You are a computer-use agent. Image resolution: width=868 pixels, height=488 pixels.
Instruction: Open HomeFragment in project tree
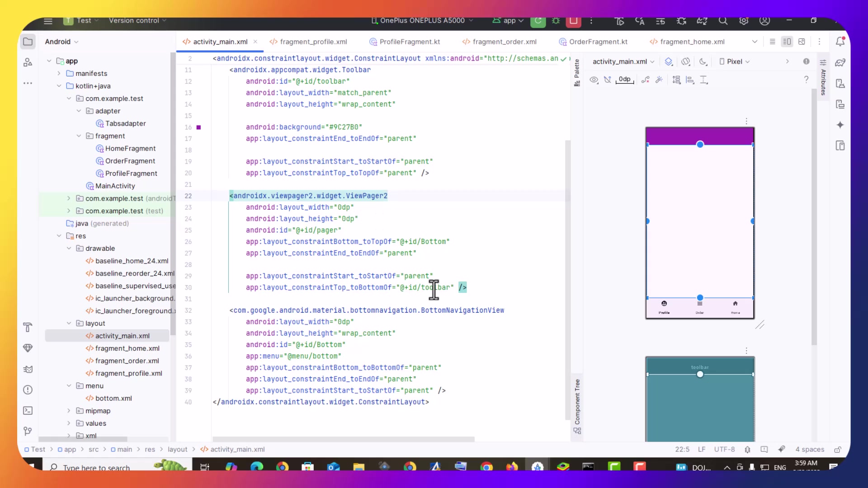(x=130, y=148)
